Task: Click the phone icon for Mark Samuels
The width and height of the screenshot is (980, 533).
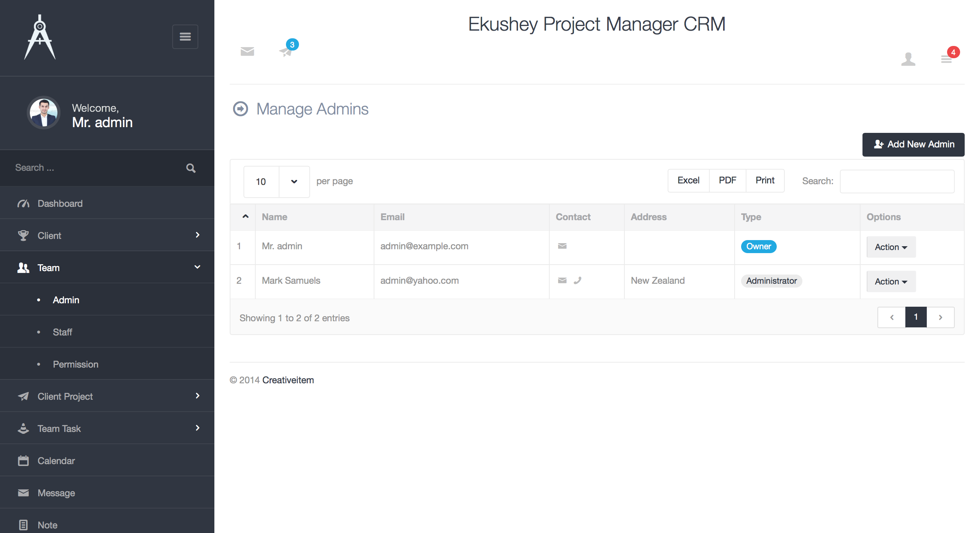Action: 577,281
